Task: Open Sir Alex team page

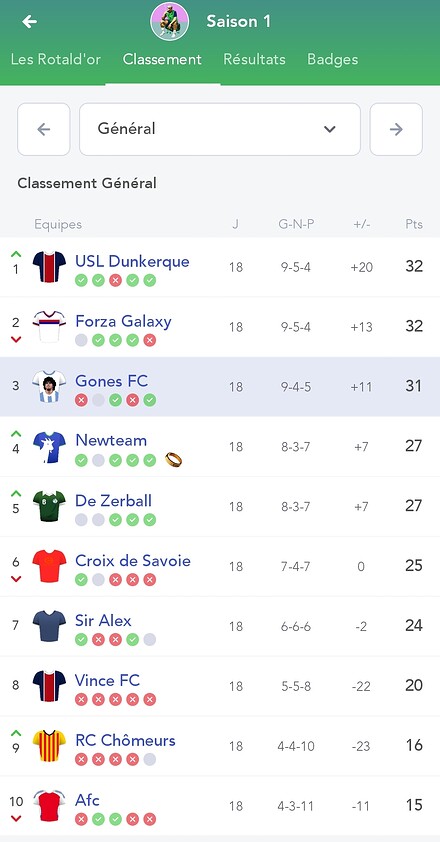Action: click(x=103, y=620)
